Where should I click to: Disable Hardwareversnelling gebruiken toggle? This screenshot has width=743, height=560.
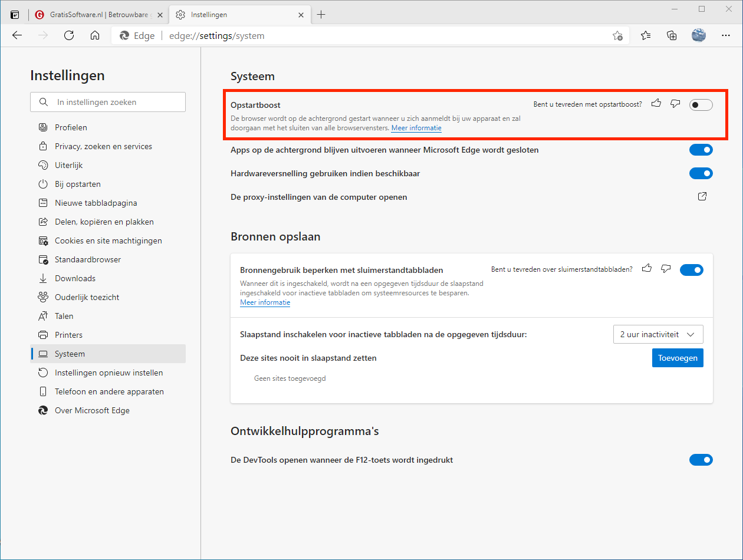pyautogui.click(x=701, y=173)
